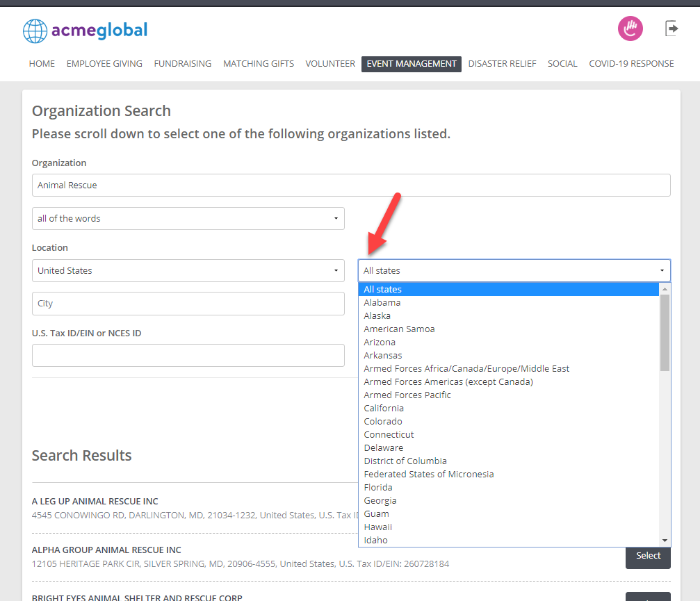700x601 pixels.
Task: Expand the 'all of the words' dropdown
Action: (188, 219)
